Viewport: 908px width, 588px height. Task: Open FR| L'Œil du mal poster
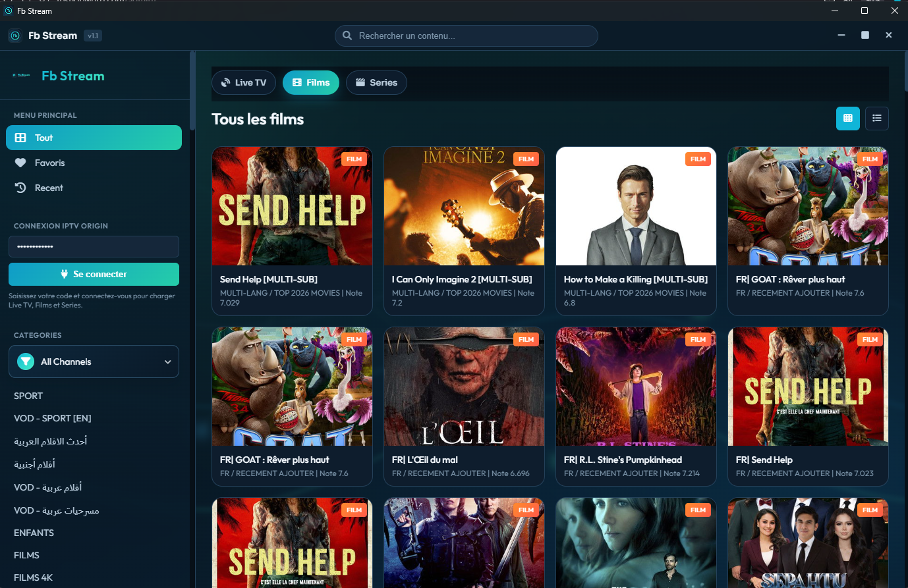464,387
